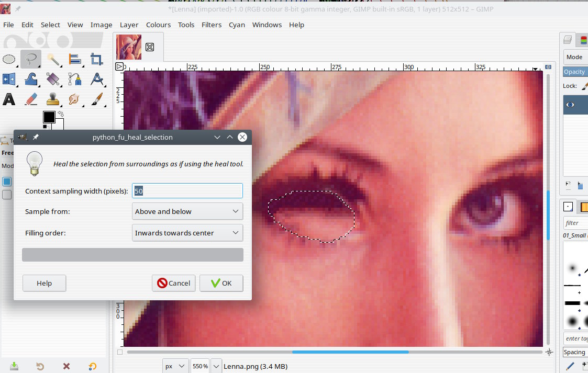Open the Filters menu

[212, 25]
